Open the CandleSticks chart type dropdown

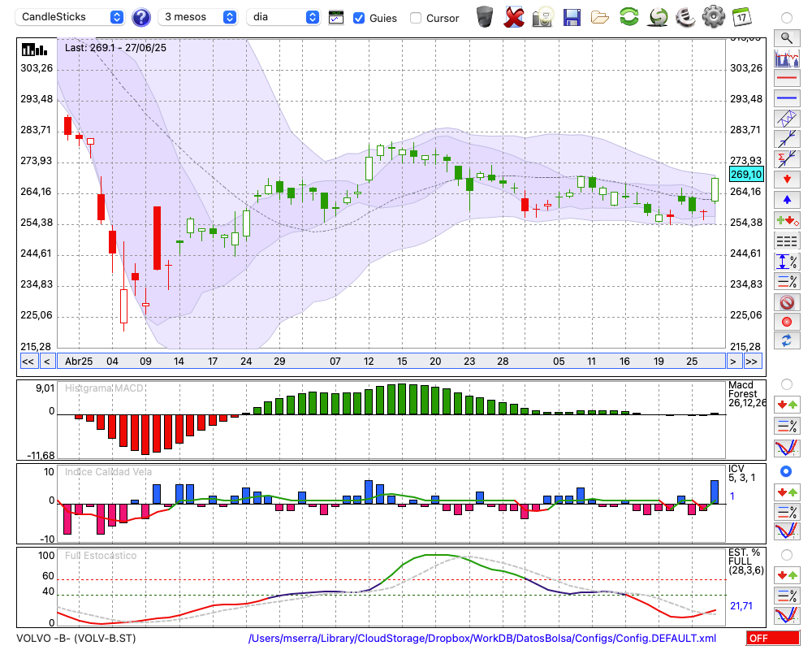click(70, 17)
